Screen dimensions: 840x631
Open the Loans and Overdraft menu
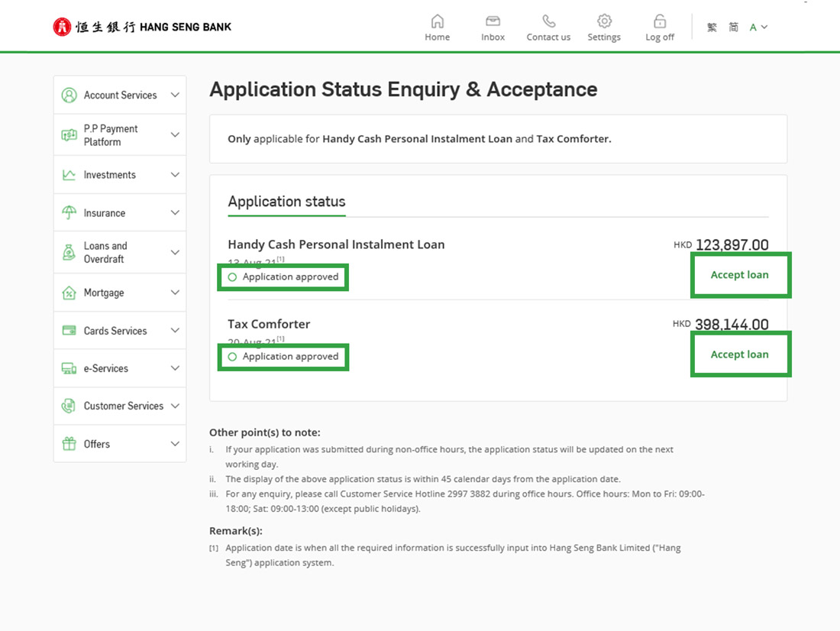tap(120, 252)
